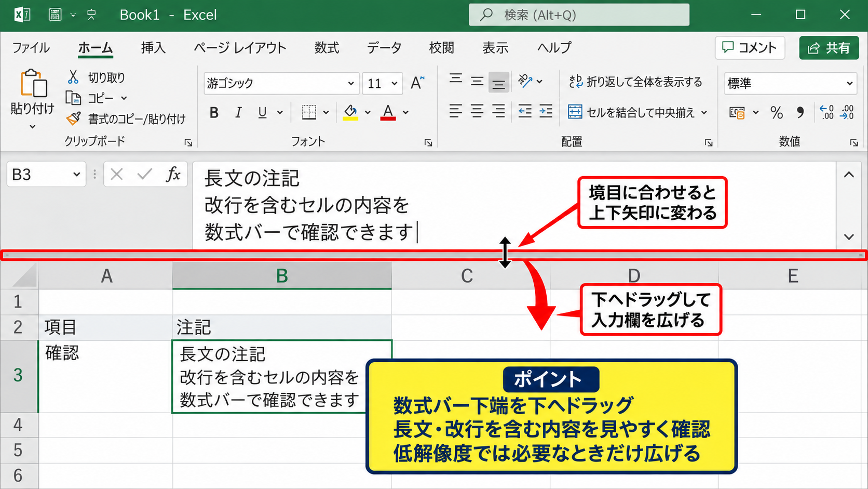Toggle wrap text (折り返して全体を表示する)
This screenshot has height=489, width=868.
635,82
